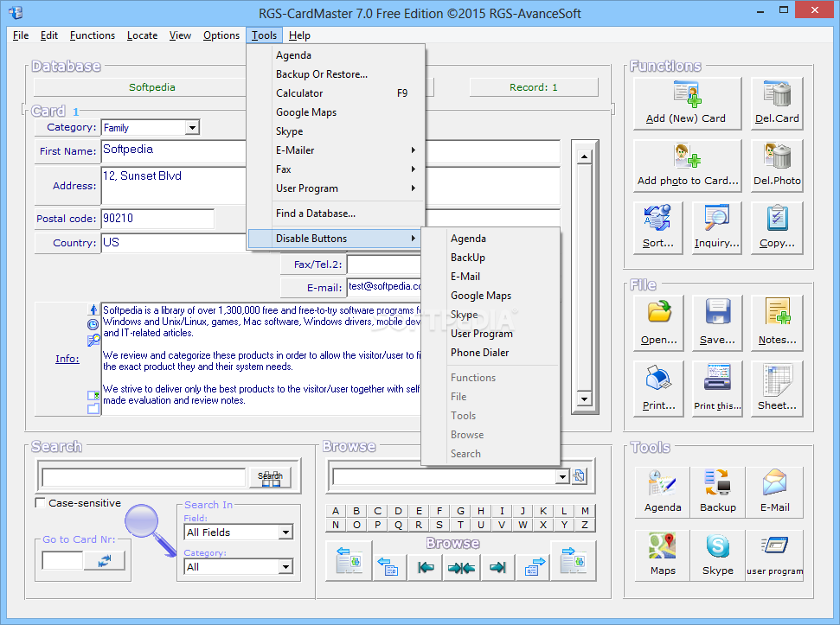Image resolution: width=840 pixels, height=625 pixels.
Task: Toggle Agenda in Disable Buttons submenu
Action: (x=491, y=239)
